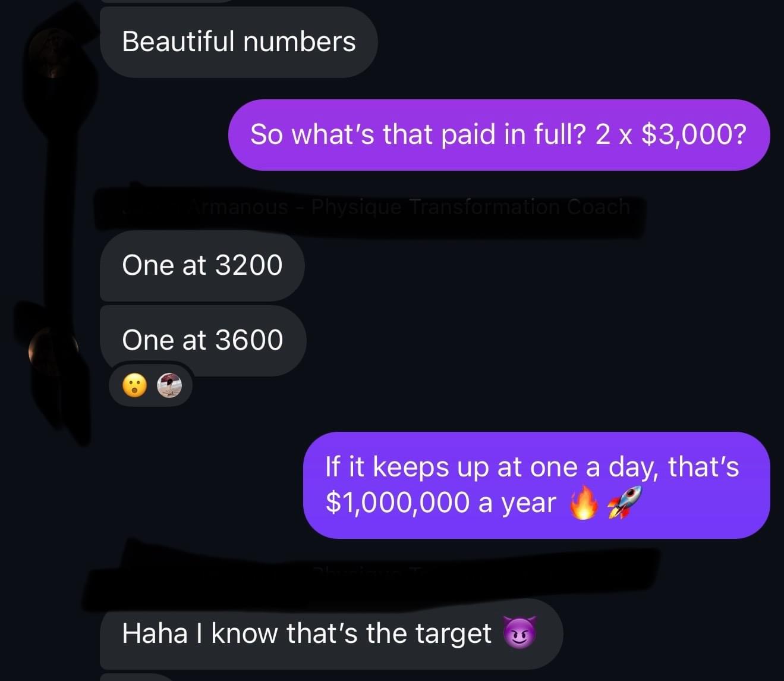Image resolution: width=784 pixels, height=681 pixels.
Task: Select the 2 x $3,000 purple message
Action: coord(499,135)
